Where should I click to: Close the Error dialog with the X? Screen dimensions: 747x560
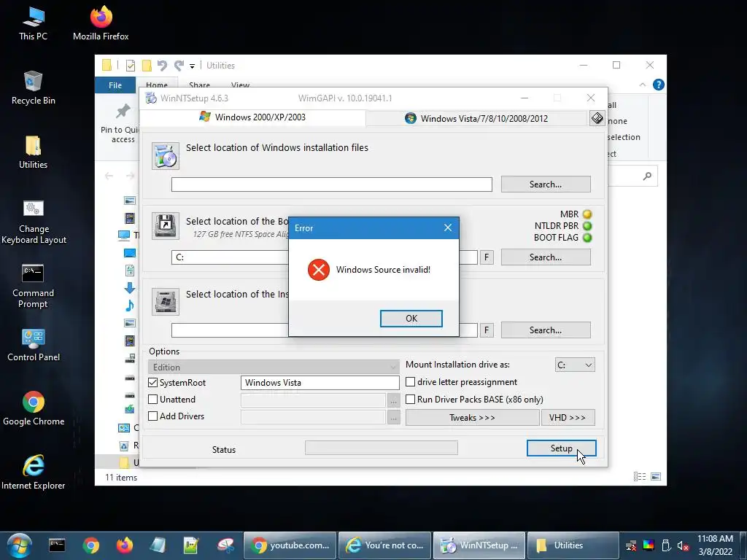coord(448,227)
